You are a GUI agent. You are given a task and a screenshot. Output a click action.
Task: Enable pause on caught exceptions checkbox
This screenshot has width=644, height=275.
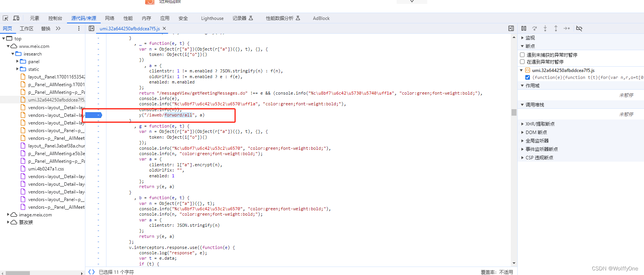[x=522, y=62]
